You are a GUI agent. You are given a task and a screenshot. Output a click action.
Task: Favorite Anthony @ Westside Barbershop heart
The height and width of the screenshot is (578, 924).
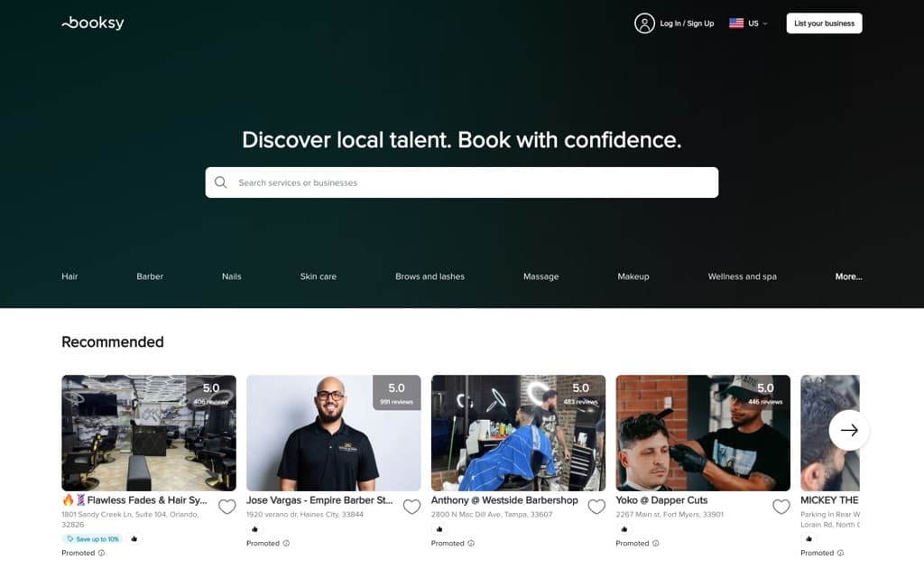pyautogui.click(x=596, y=507)
